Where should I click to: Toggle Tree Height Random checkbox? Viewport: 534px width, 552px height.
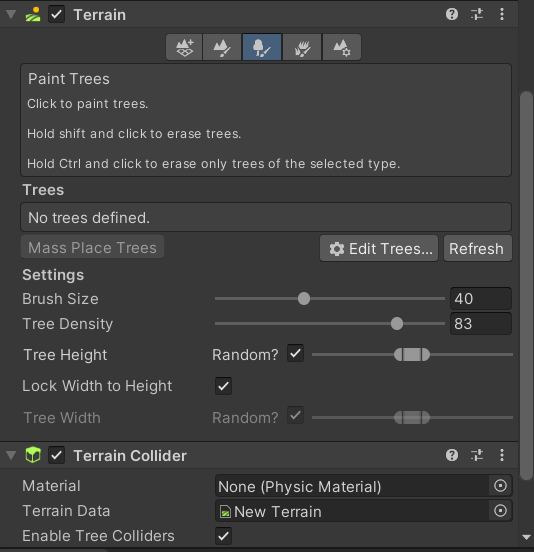click(295, 353)
